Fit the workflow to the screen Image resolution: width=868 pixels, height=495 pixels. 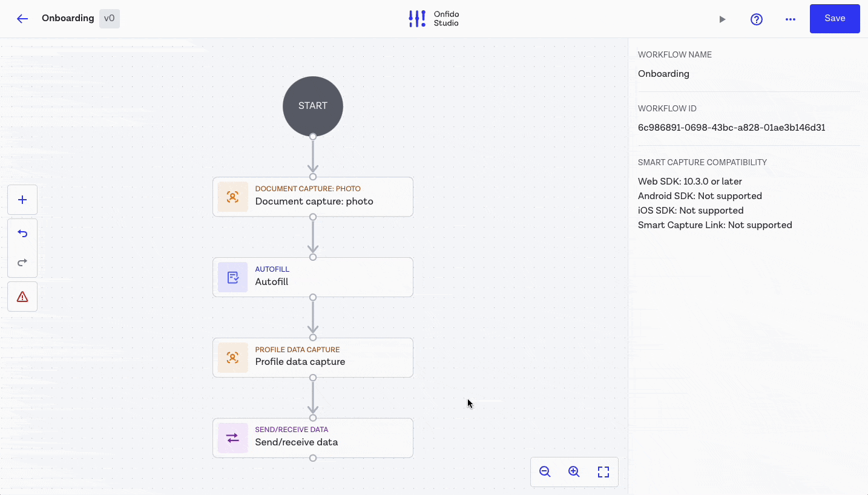[603, 471]
